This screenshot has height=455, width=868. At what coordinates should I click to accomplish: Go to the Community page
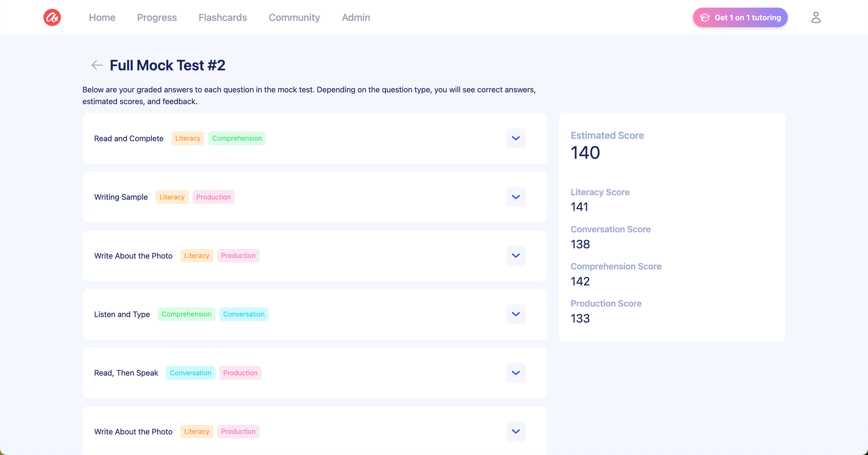(x=294, y=17)
